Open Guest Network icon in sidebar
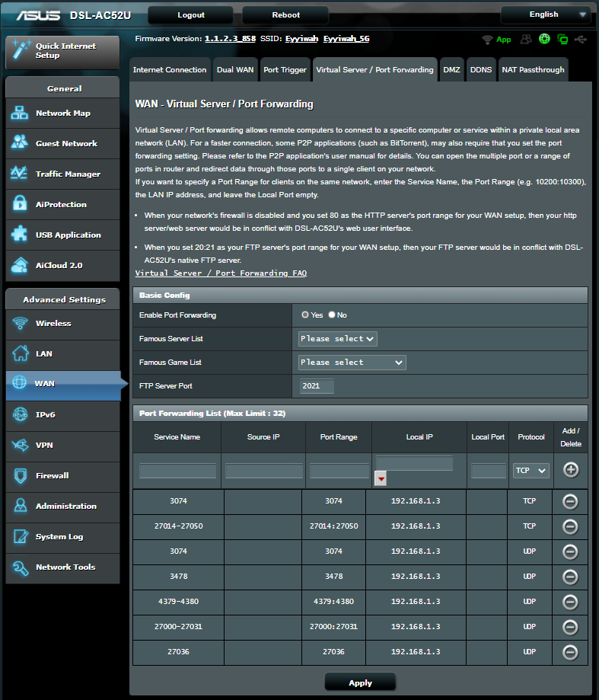This screenshot has height=700, width=599. tap(20, 143)
